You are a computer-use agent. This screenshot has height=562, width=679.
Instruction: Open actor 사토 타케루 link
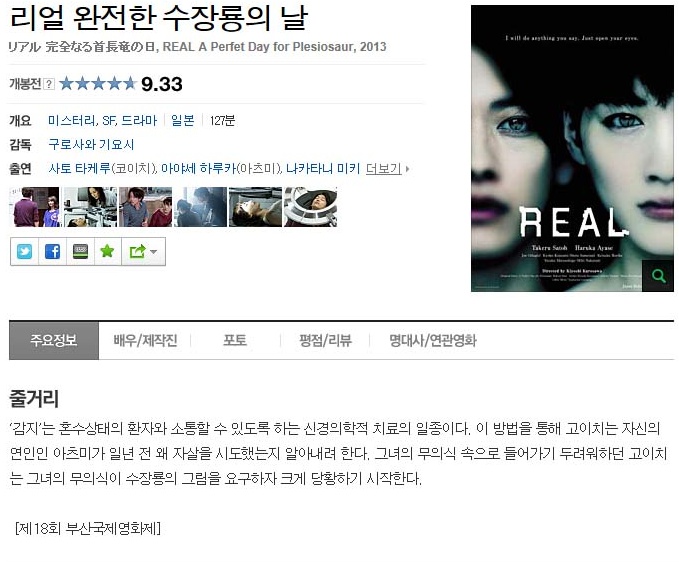click(x=80, y=168)
